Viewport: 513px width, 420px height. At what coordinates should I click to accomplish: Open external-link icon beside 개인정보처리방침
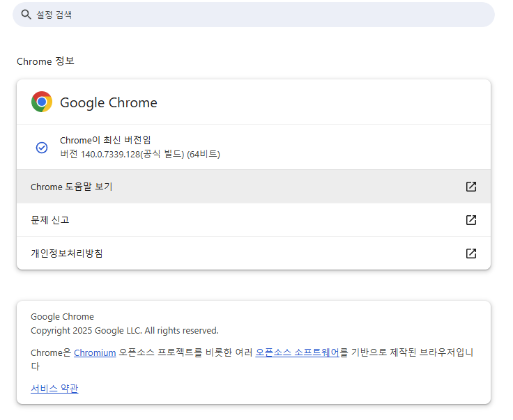(x=470, y=254)
